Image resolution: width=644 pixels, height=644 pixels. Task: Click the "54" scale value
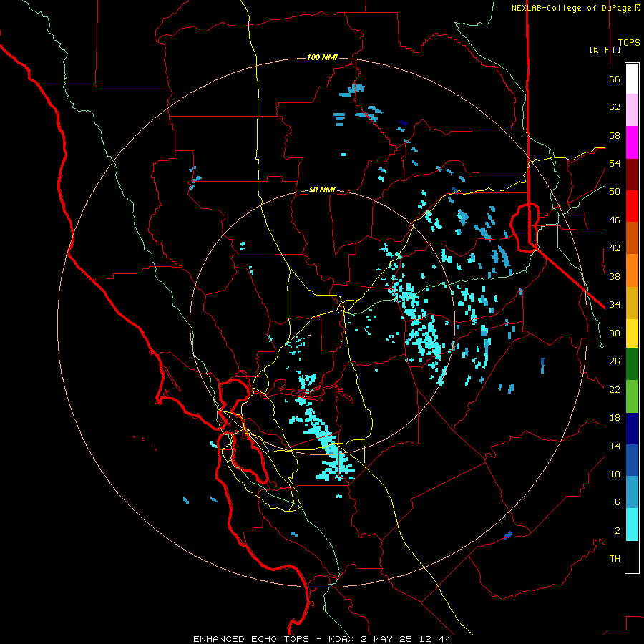point(615,163)
